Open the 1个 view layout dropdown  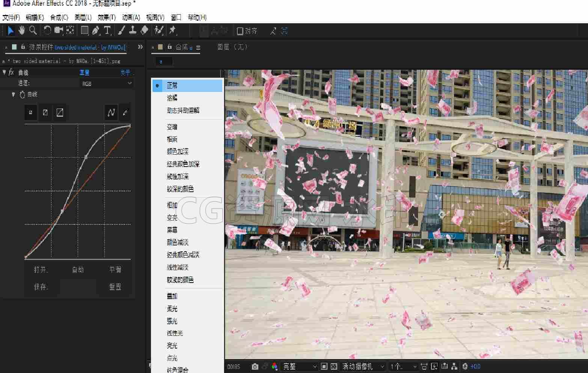coord(403,367)
